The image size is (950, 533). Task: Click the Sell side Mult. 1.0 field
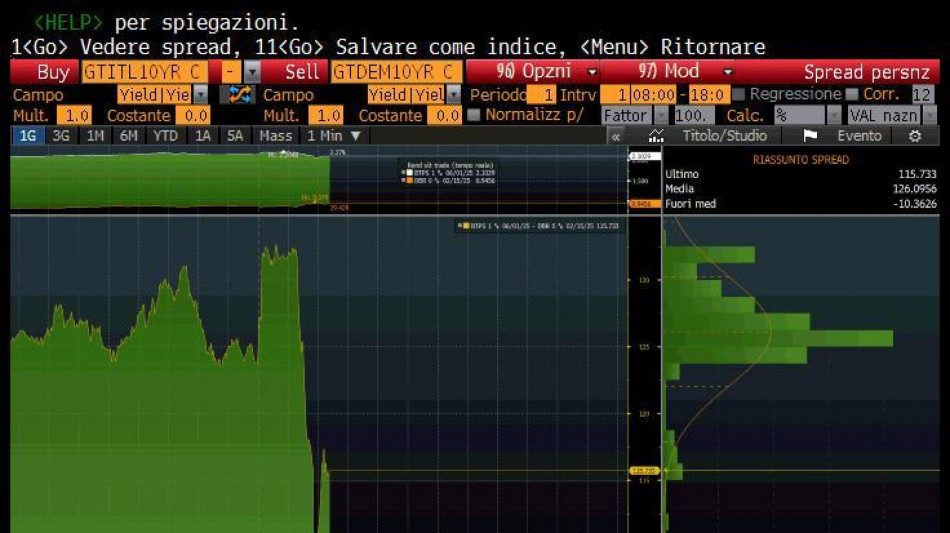pyautogui.click(x=326, y=115)
